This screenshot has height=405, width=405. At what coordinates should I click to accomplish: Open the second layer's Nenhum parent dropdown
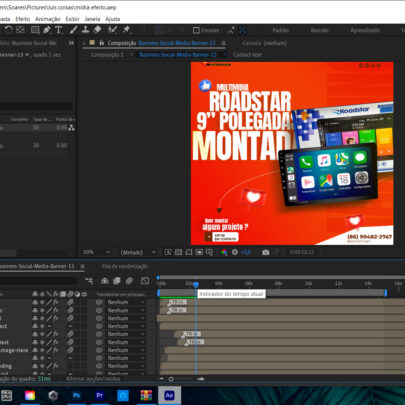(126, 310)
